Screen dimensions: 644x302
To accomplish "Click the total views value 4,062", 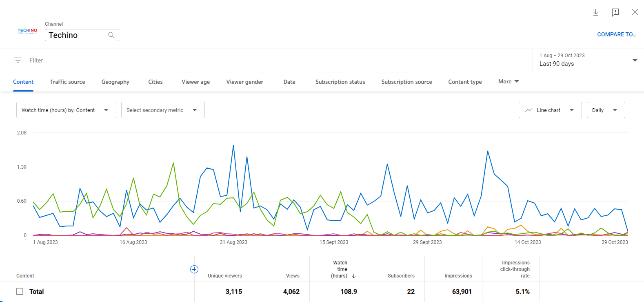I will pos(291,292).
